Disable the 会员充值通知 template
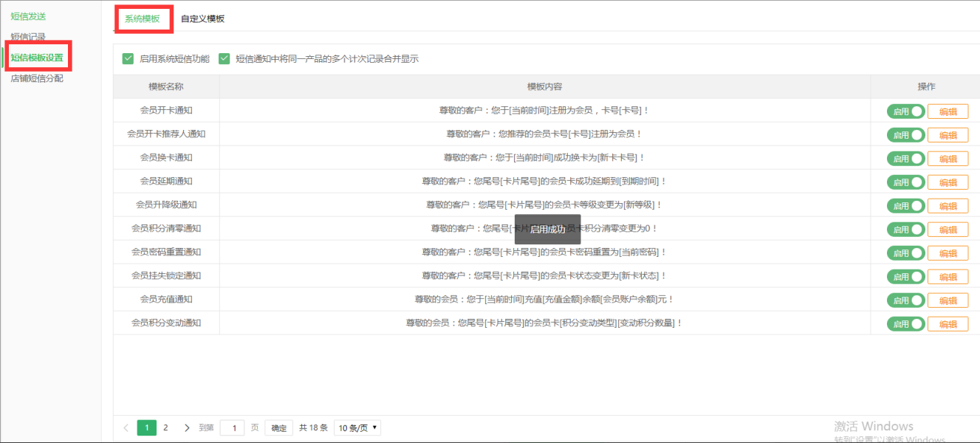Image resolution: width=980 pixels, height=443 pixels. click(905, 300)
